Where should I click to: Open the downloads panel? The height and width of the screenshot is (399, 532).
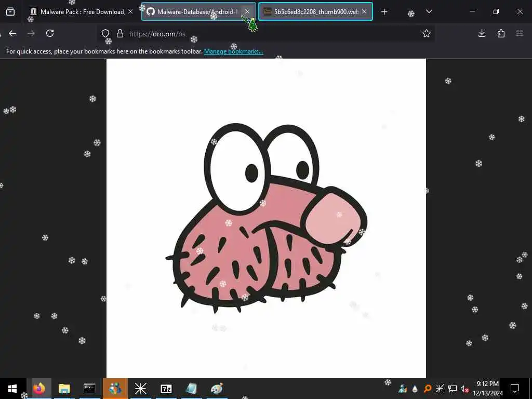(482, 33)
